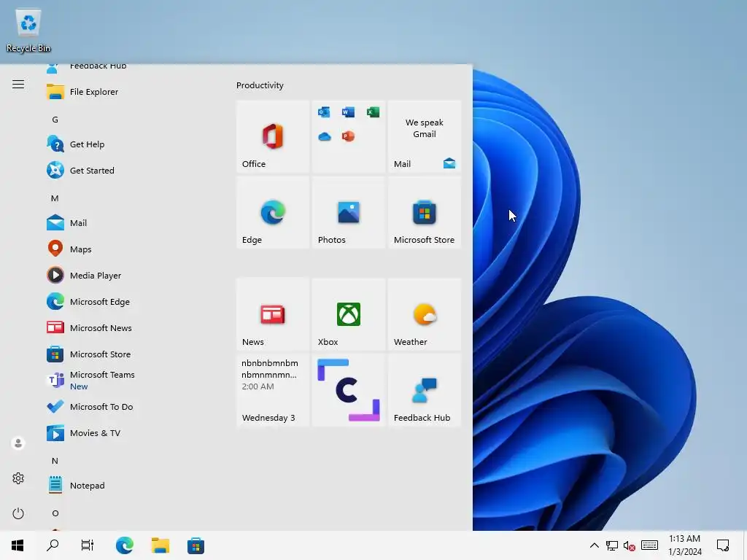Click the Windows Start button
The height and width of the screenshot is (560, 747).
pos(18,545)
